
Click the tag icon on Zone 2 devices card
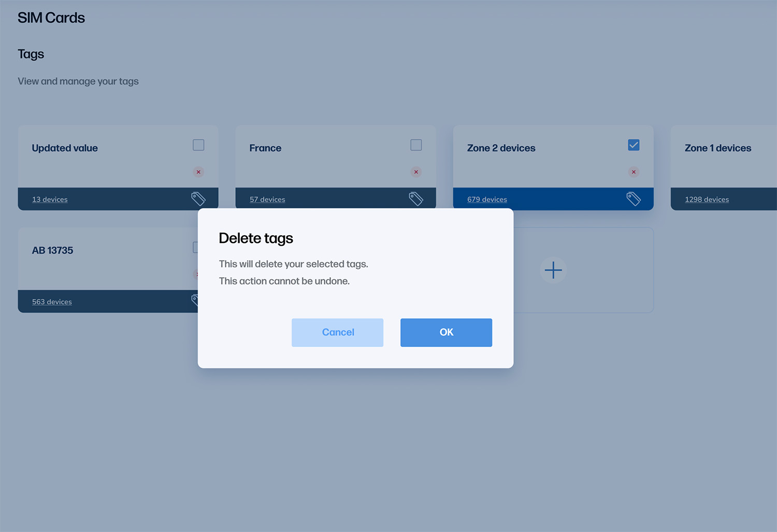(x=634, y=199)
